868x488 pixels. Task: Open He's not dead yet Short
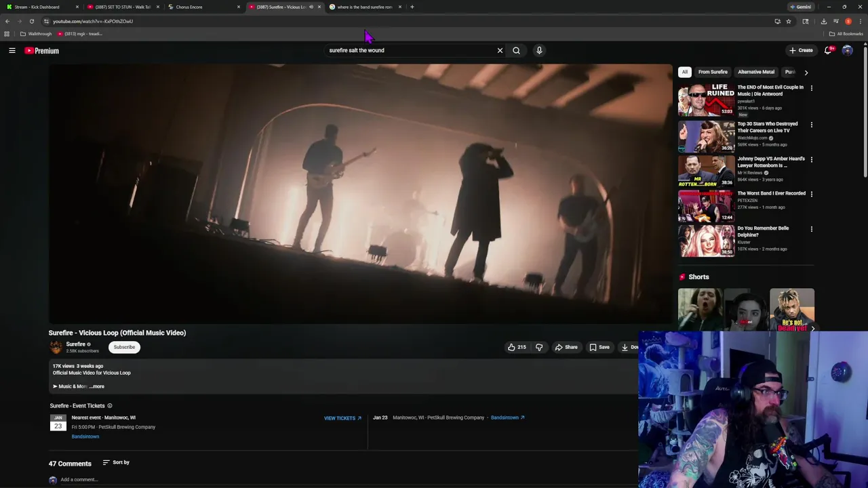(792, 310)
